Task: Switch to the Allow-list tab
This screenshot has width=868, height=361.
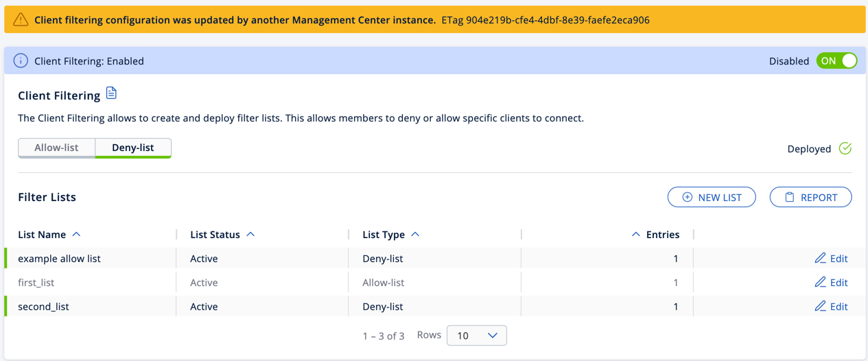Action: click(56, 148)
